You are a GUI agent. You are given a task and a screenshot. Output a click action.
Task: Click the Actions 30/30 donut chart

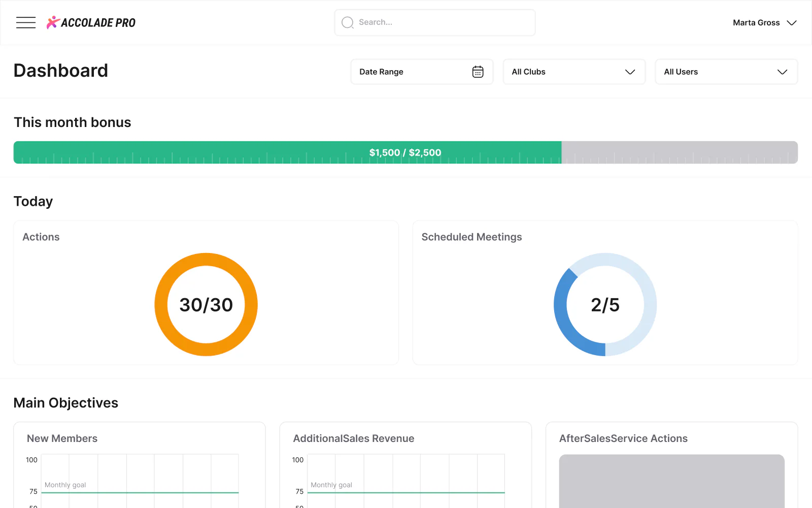coord(206,304)
